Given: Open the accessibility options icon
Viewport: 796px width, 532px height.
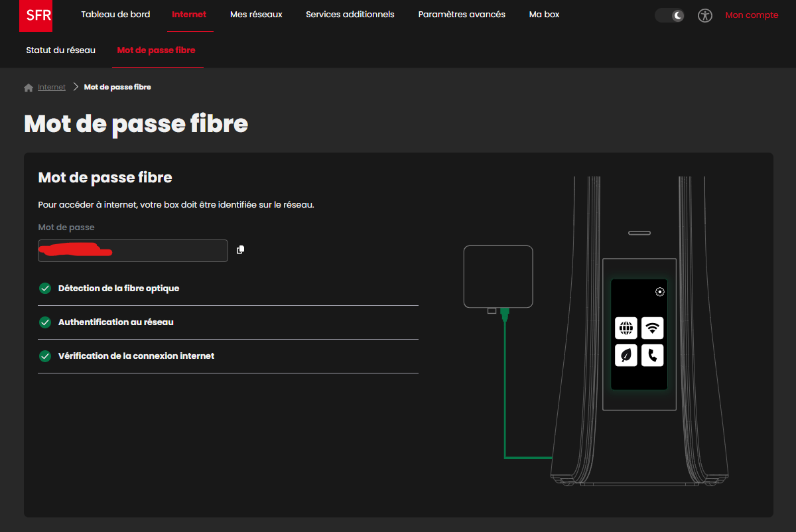Looking at the screenshot, I should 704,15.
